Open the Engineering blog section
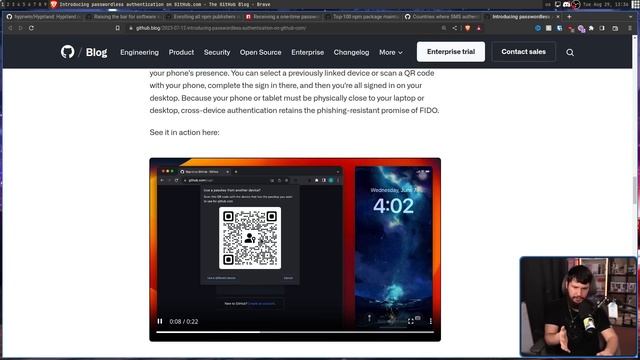 point(139,52)
